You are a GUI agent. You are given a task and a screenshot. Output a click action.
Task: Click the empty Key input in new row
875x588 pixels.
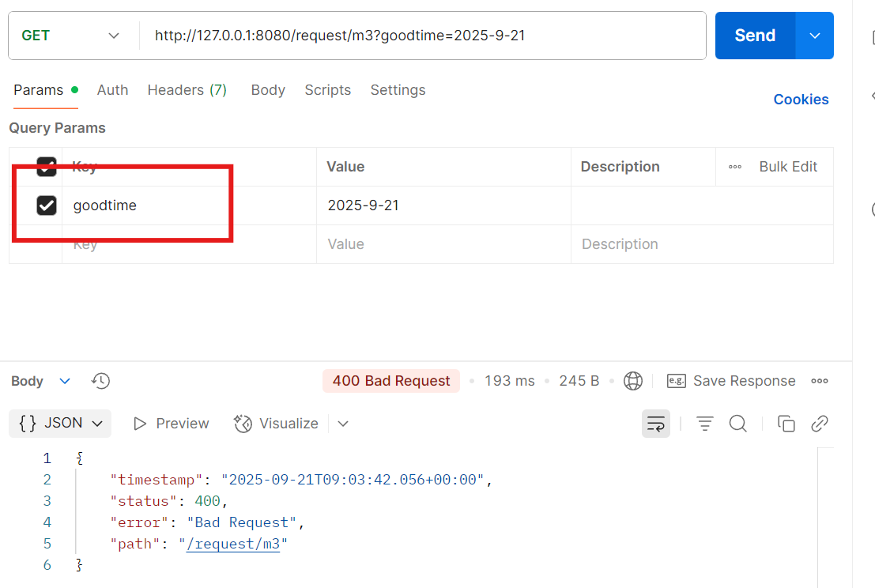[189, 244]
